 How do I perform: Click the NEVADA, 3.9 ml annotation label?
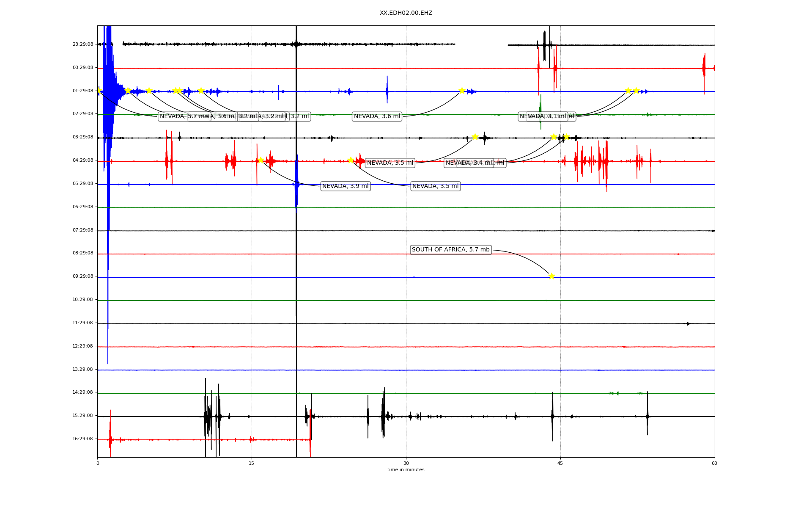[345, 186]
